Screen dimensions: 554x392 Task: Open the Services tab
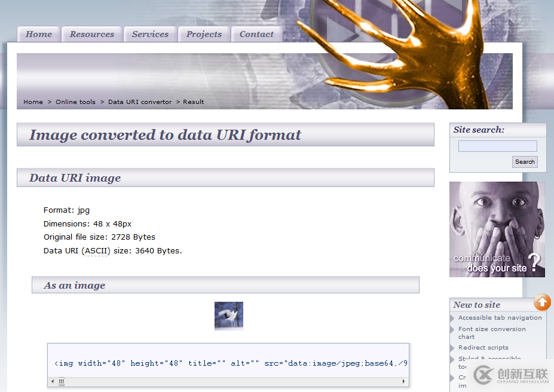point(150,34)
